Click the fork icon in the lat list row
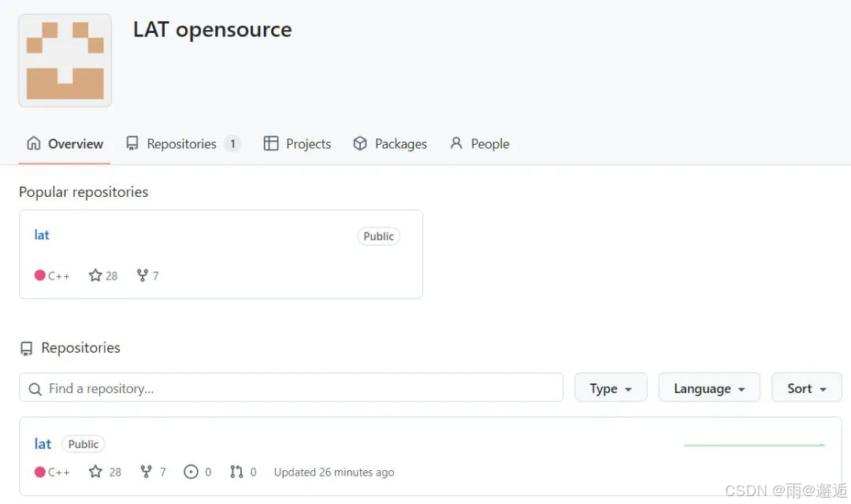This screenshot has width=851, height=504. point(146,472)
